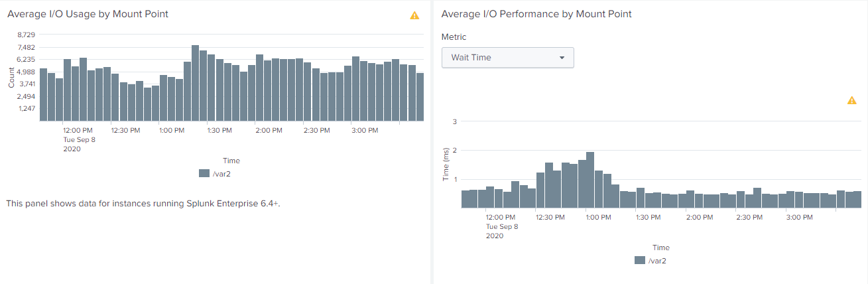Toggle /var2 series label in I/O Performance legend
The width and height of the screenshot is (868, 284).
coord(657,261)
